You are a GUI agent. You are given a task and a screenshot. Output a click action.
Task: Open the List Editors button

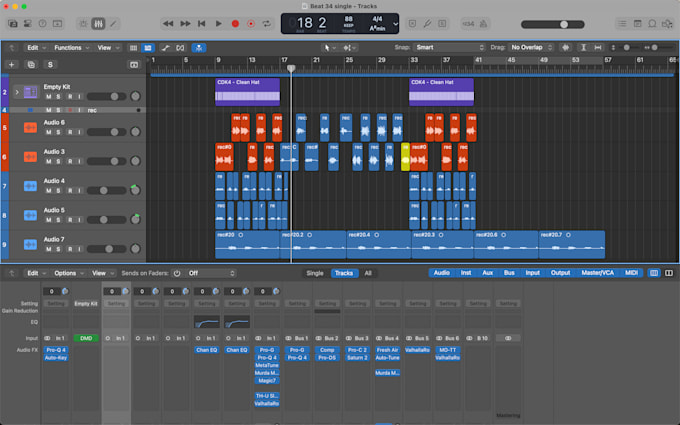[x=622, y=24]
